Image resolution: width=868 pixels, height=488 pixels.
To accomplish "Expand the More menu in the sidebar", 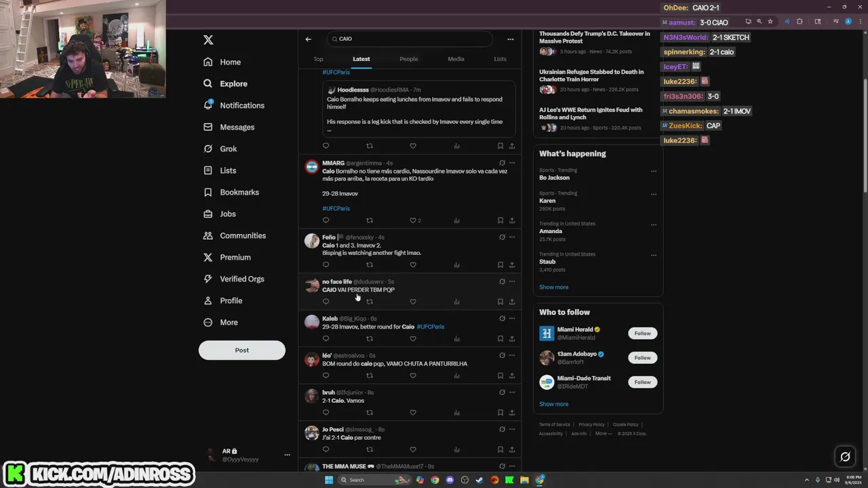I will (x=220, y=323).
